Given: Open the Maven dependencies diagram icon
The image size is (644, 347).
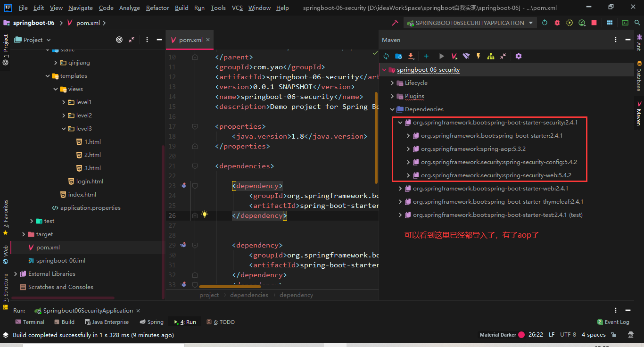Looking at the screenshot, I should point(491,56).
